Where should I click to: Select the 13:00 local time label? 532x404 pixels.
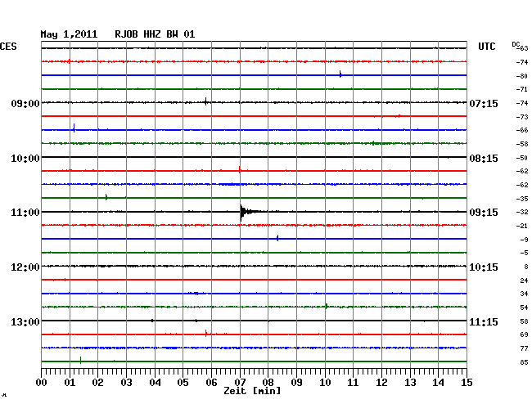25,321
